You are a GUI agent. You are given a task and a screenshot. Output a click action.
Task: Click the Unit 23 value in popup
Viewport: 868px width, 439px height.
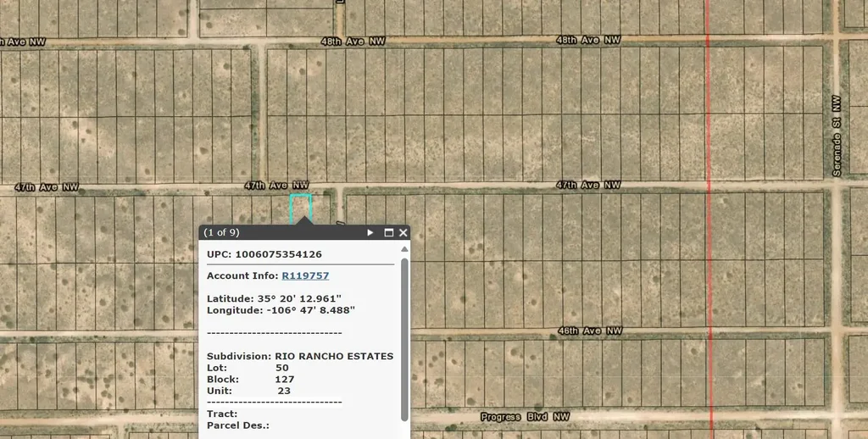284,391
